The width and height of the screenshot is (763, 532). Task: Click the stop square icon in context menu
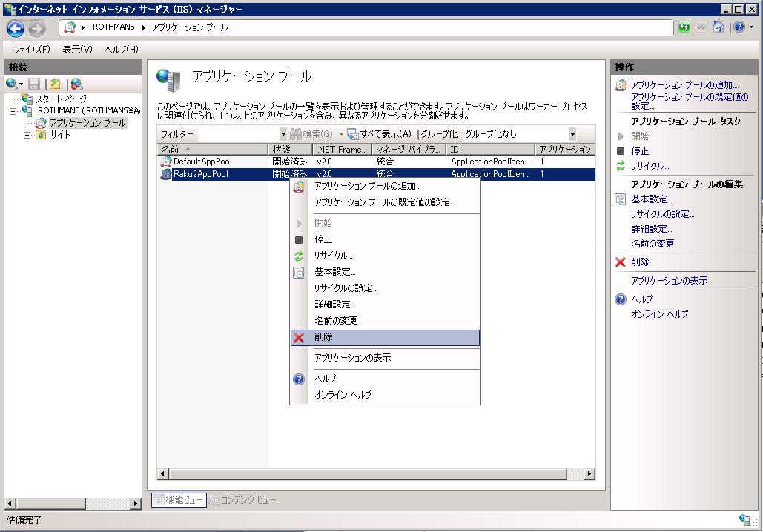click(299, 240)
